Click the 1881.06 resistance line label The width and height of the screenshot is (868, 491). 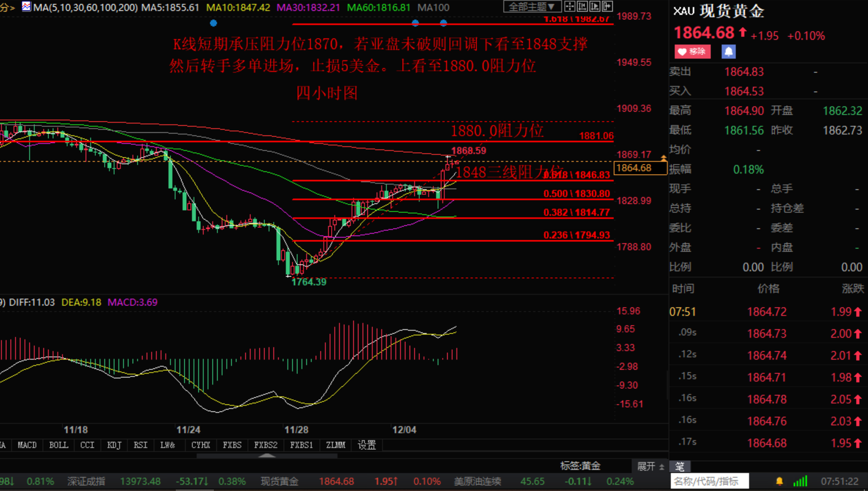tap(596, 136)
